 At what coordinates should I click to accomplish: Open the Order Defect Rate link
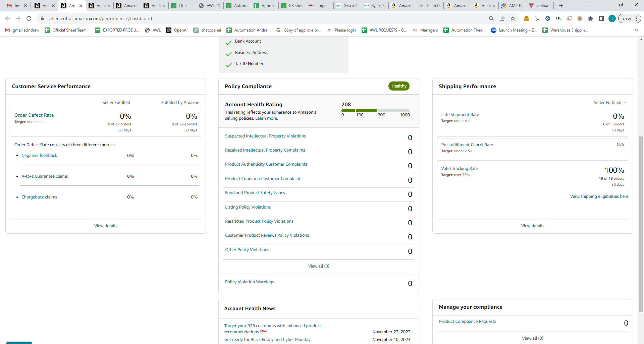(x=34, y=115)
